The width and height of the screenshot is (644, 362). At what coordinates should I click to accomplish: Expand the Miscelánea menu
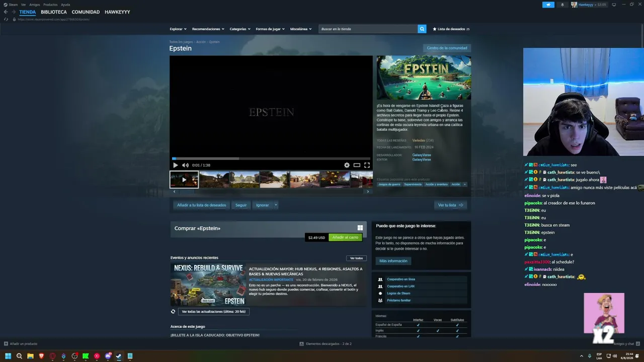301,29
